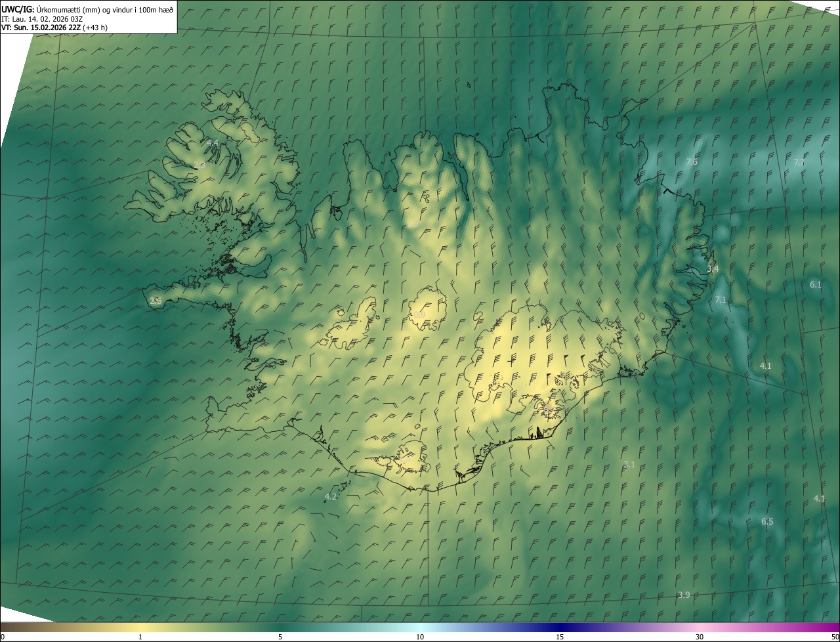
Task: Click the 2.6 value label on the map
Action: point(156,301)
